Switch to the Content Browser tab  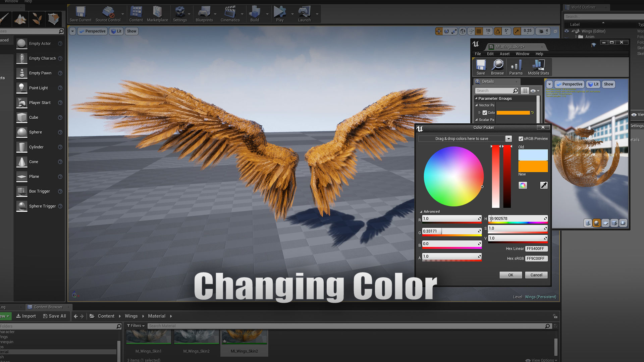[x=48, y=307]
